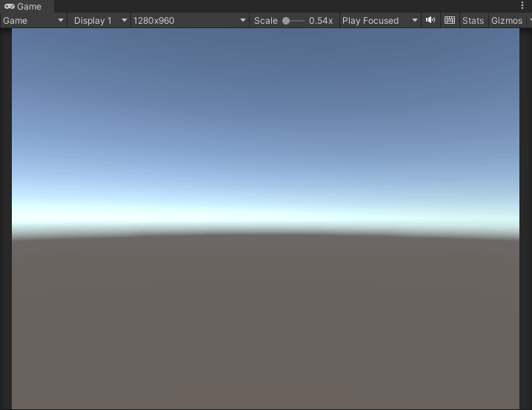Screen dimensions: 532x410
Task: Click the Scale slider handle
Action: [x=286, y=21]
